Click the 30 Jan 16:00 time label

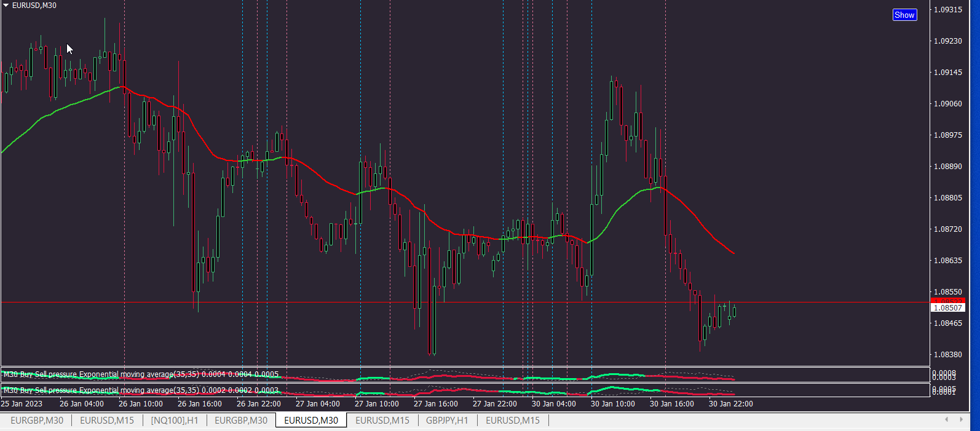672,404
